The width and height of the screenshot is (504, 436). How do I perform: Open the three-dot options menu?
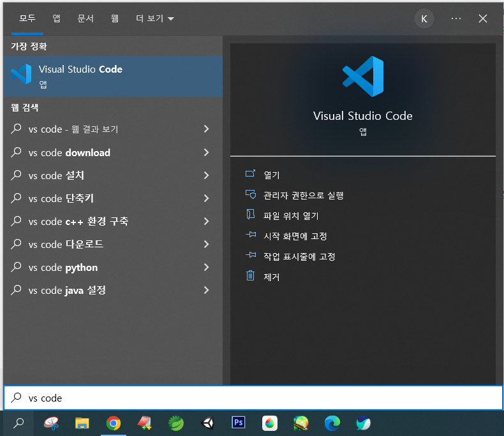tap(456, 18)
